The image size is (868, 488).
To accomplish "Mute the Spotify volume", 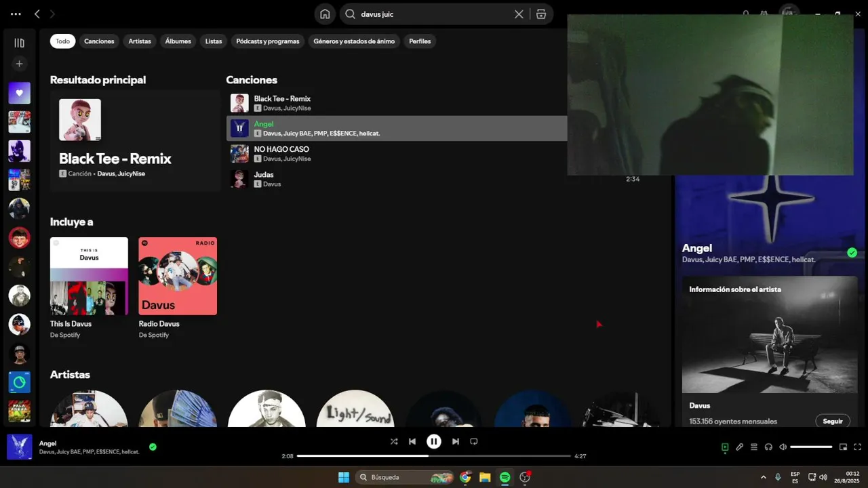I will tap(783, 447).
